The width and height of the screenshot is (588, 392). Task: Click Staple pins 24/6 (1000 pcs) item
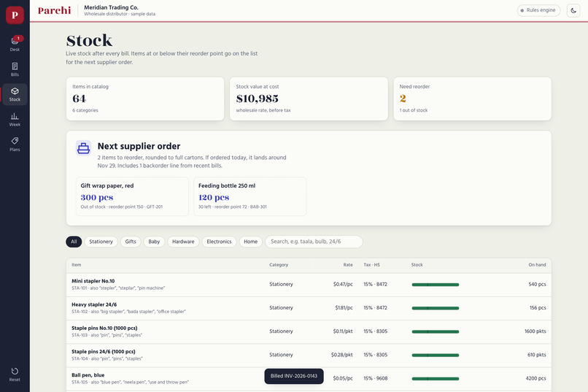coord(104,352)
